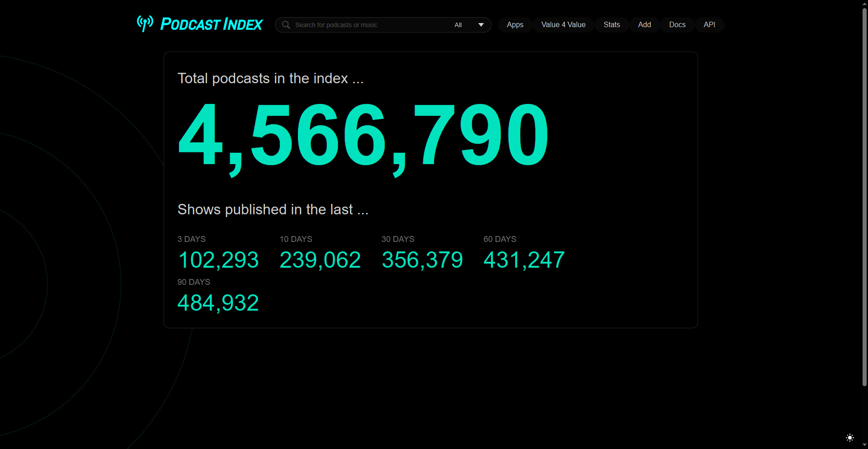The height and width of the screenshot is (449, 868).
Task: Open the API page
Action: coord(709,25)
